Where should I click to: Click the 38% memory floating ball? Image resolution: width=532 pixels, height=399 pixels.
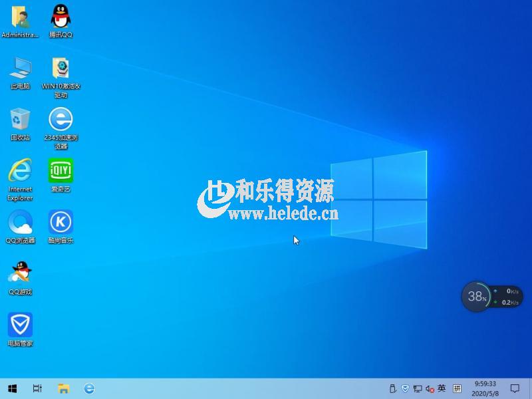pyautogui.click(x=476, y=297)
